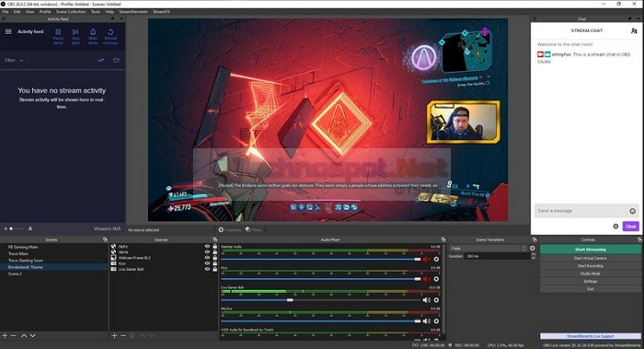Unmute the Desktop Audio speaker
The height and width of the screenshot is (349, 644).
[x=426, y=260]
